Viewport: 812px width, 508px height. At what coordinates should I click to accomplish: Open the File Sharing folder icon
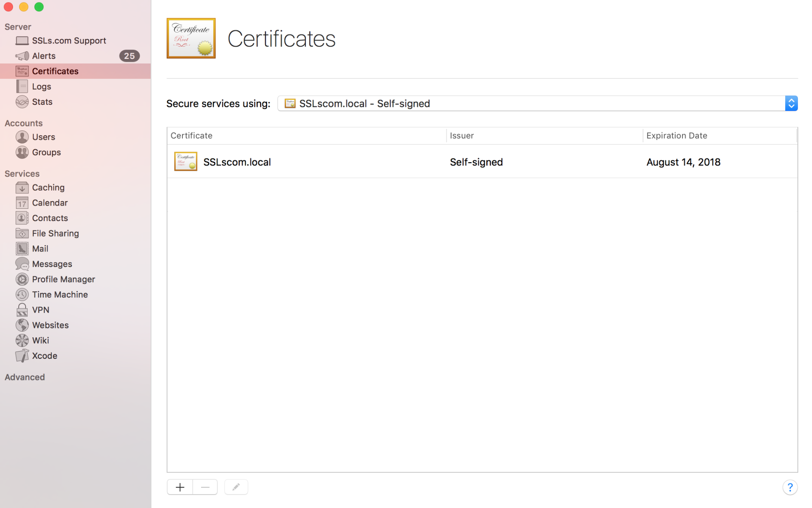click(x=22, y=233)
